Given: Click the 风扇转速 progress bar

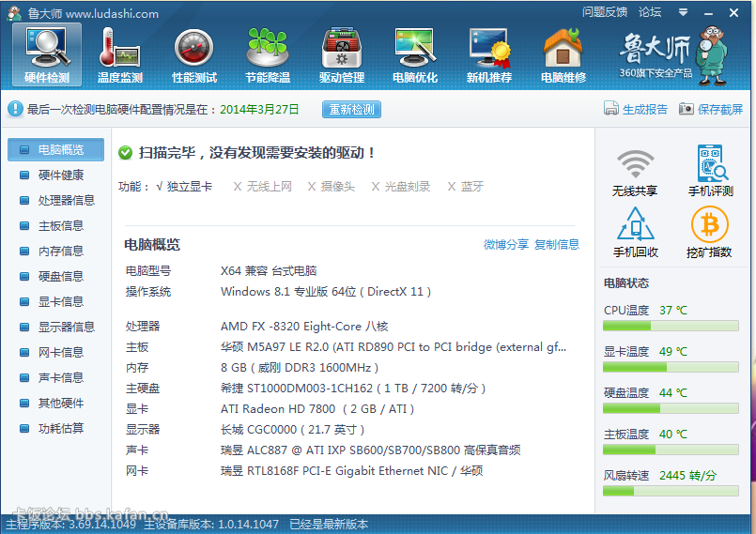Looking at the screenshot, I should tap(671, 491).
